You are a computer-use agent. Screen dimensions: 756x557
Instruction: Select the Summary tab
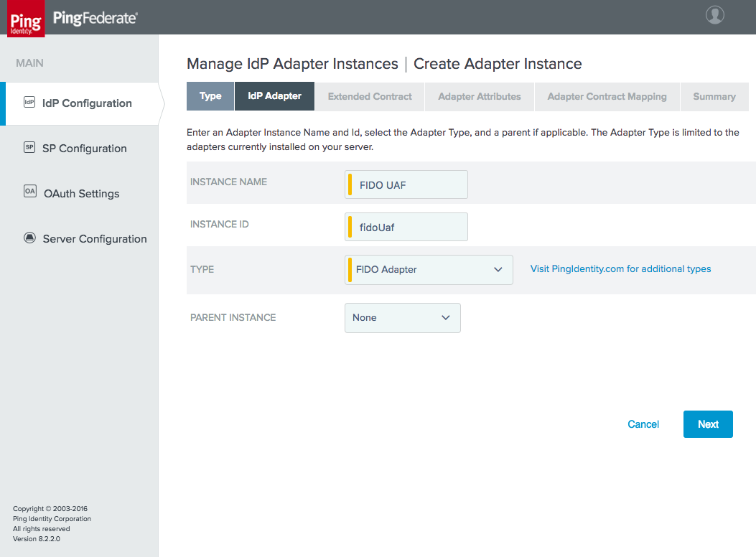coord(714,96)
